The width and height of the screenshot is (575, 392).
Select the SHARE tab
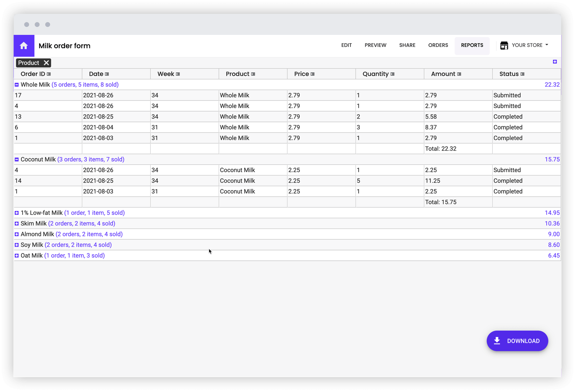[407, 45]
